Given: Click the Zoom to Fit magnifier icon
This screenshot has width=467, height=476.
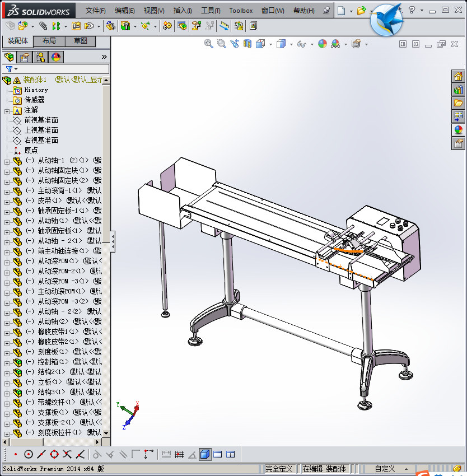Looking at the screenshot, I should click(x=209, y=44).
